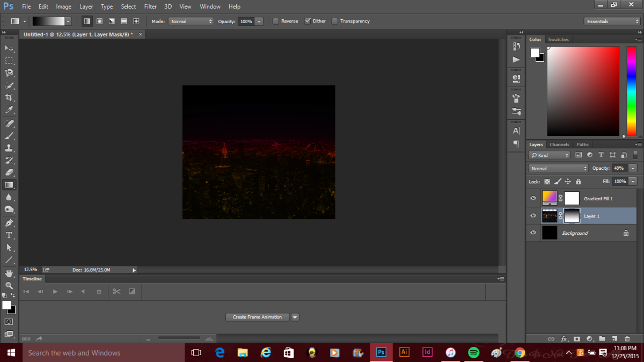This screenshot has height=362, width=644.
Task: Select the Rectangular Marquee tool
Action: tap(9, 61)
